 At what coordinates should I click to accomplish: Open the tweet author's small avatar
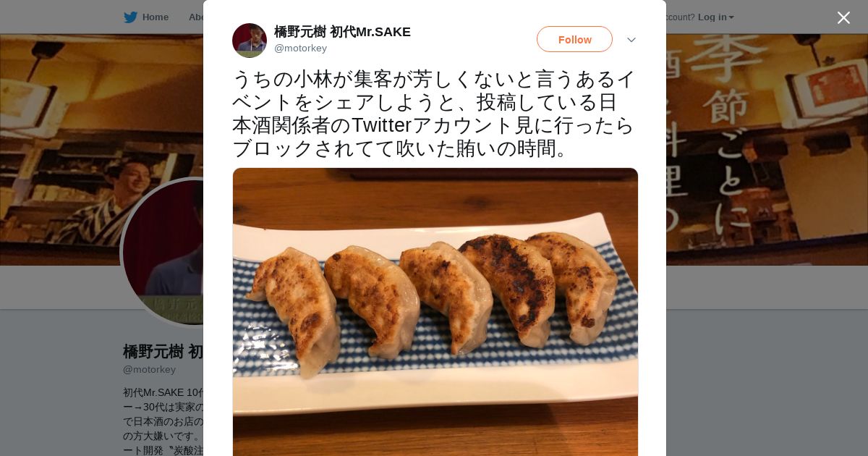250,40
